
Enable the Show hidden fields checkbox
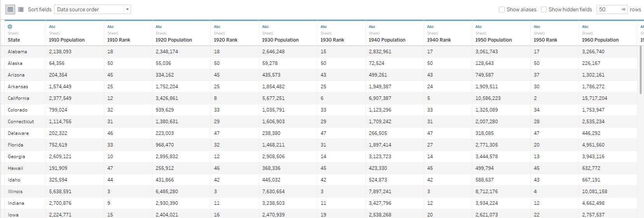point(544,9)
